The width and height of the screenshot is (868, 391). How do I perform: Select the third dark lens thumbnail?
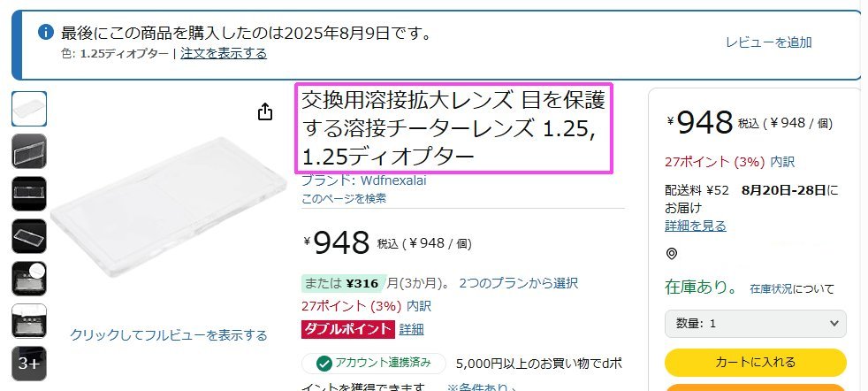tap(29, 193)
